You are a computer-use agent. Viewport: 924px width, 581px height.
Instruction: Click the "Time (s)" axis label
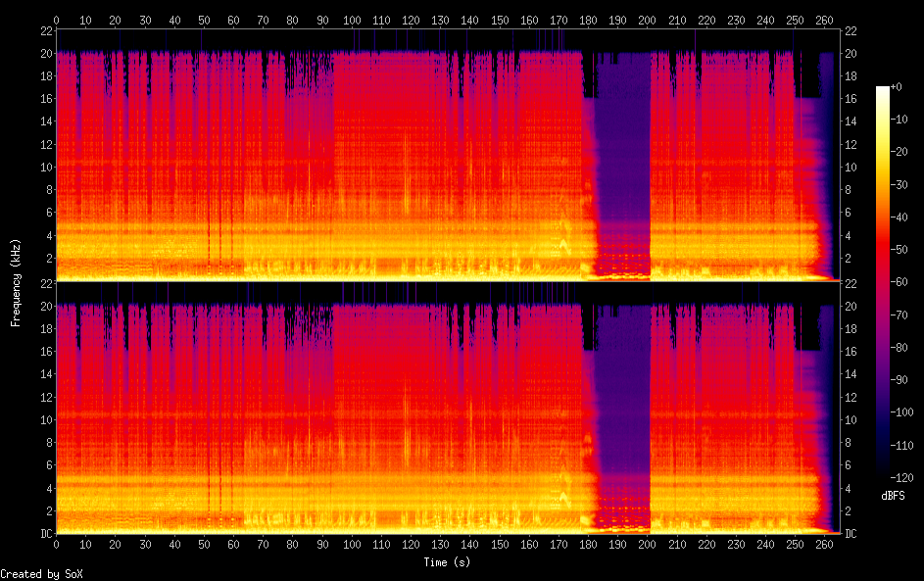point(446,562)
